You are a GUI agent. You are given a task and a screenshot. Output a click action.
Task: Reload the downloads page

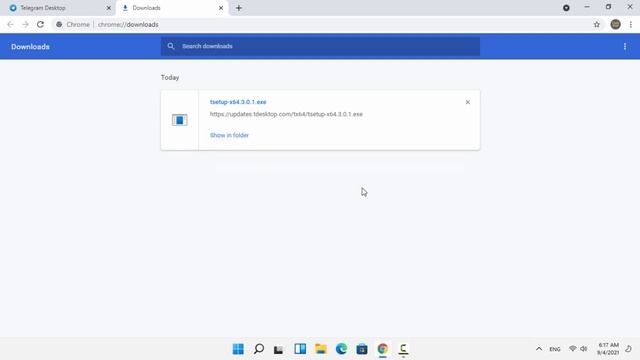coord(40,24)
